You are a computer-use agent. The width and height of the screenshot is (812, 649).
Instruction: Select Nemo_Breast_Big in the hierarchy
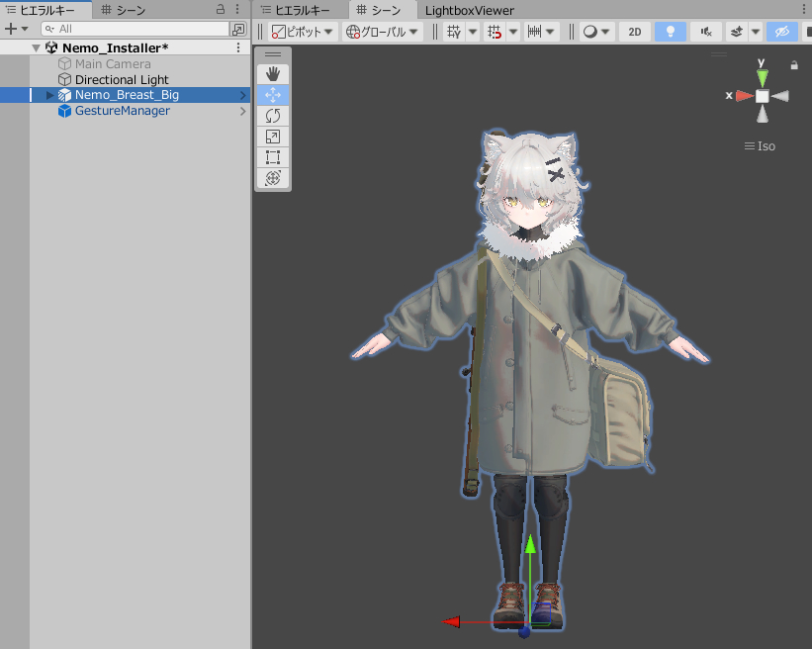click(127, 95)
